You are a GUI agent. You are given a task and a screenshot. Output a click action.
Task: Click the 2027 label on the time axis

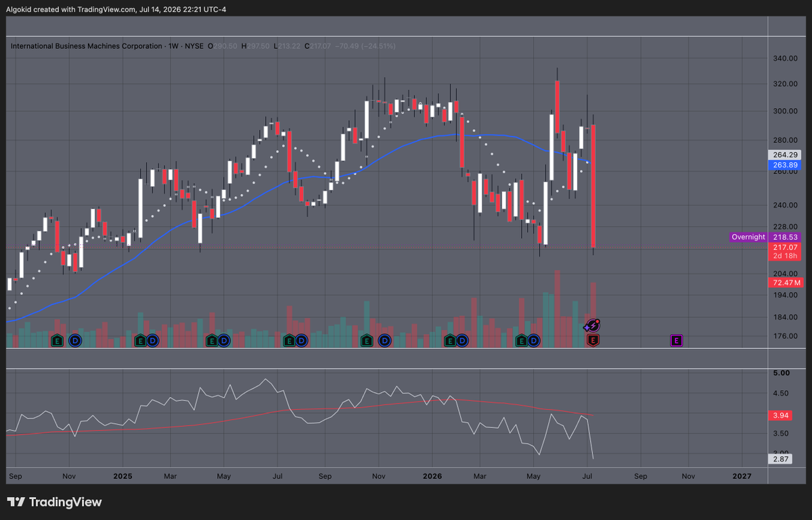click(x=742, y=477)
